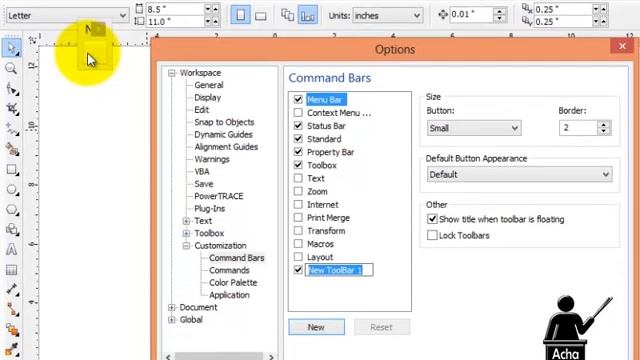Select the Ellipse tool
The height and width of the screenshot is (360, 640).
coord(12,190)
